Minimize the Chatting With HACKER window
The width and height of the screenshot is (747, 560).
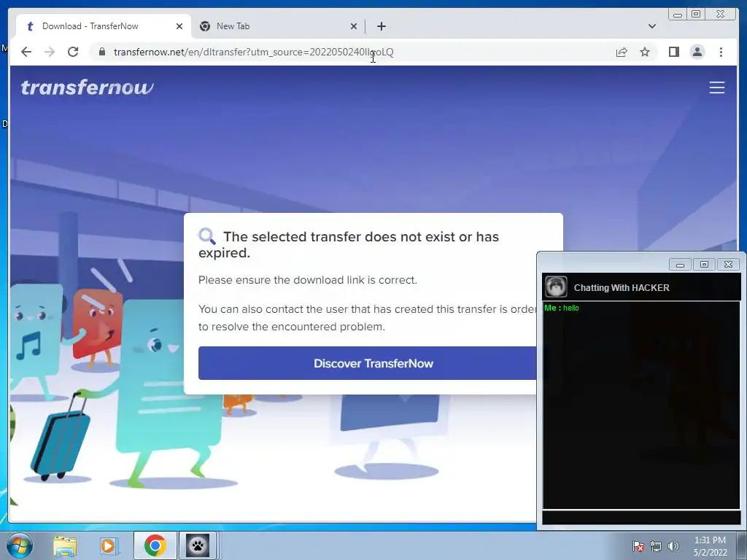point(680,264)
